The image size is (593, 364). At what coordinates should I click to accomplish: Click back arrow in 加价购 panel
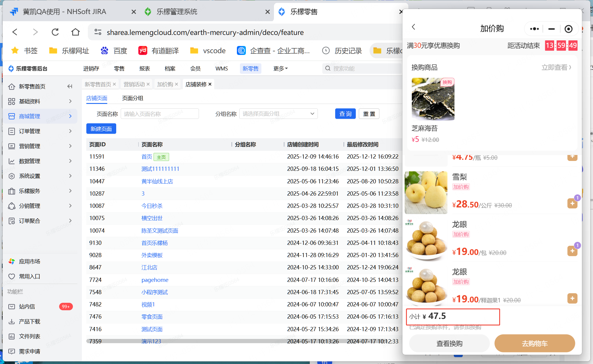pyautogui.click(x=413, y=27)
